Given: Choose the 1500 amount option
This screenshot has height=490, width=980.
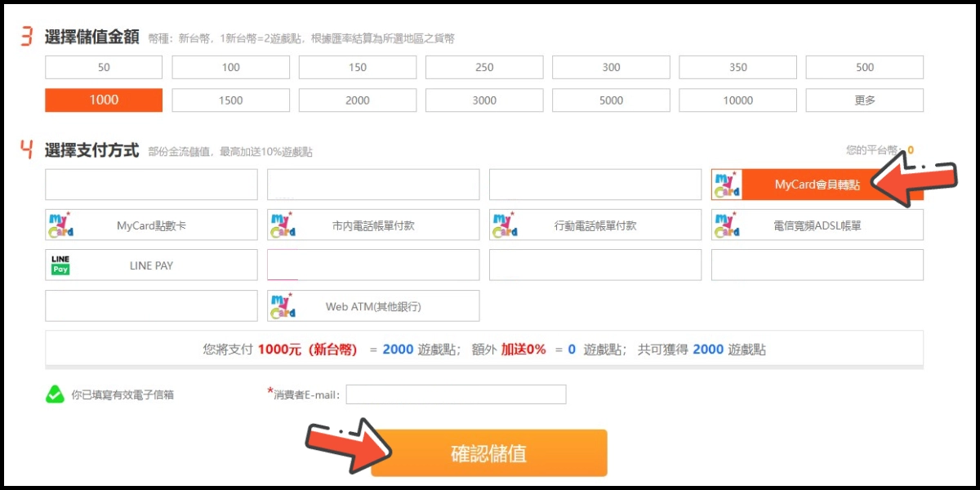Looking at the screenshot, I should [x=231, y=100].
